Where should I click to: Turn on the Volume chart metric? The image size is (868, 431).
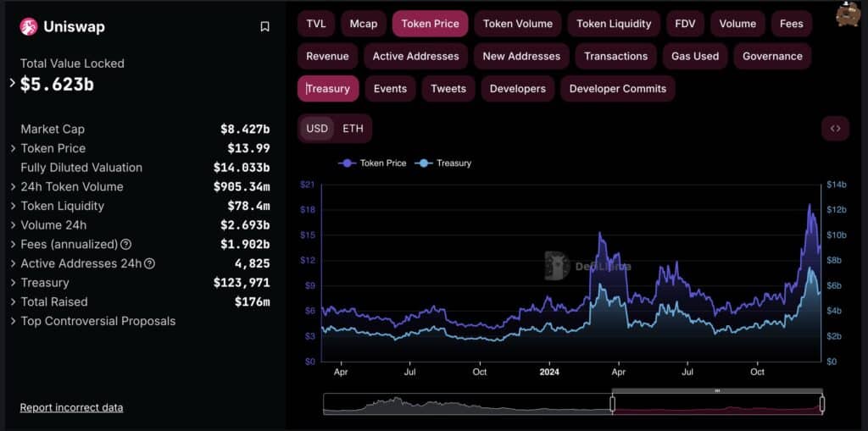point(737,24)
